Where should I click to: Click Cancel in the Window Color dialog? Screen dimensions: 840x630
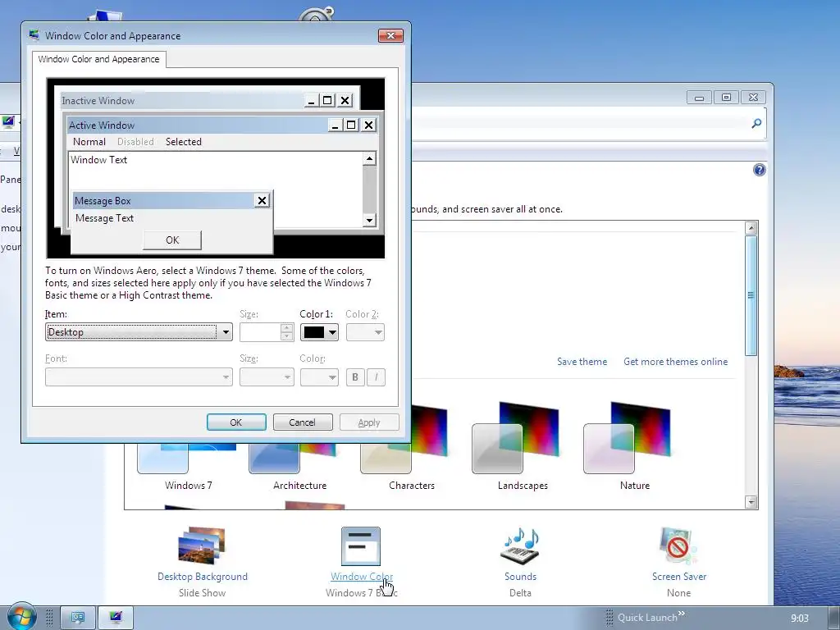click(303, 422)
